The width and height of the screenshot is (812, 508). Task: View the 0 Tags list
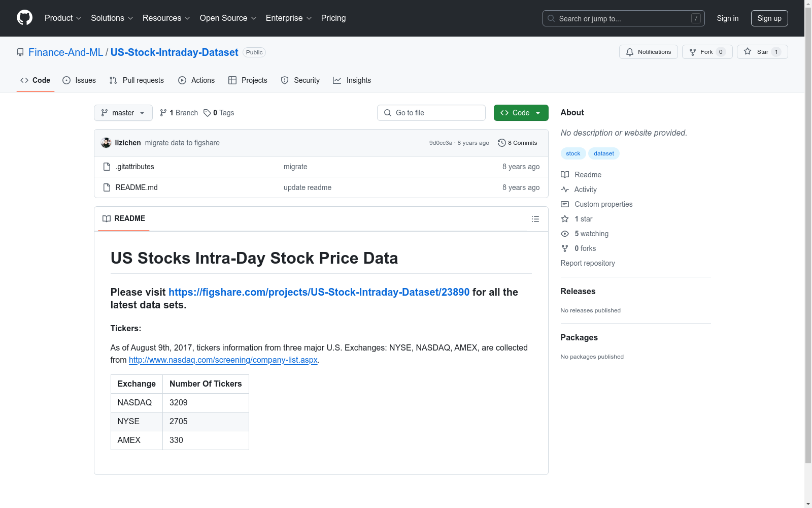[219, 113]
